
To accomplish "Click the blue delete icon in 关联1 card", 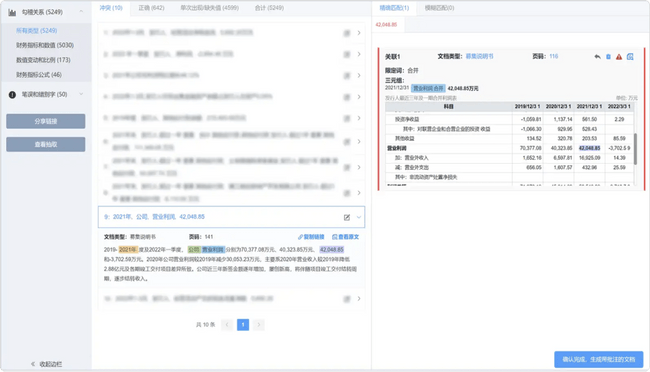I will tap(608, 57).
